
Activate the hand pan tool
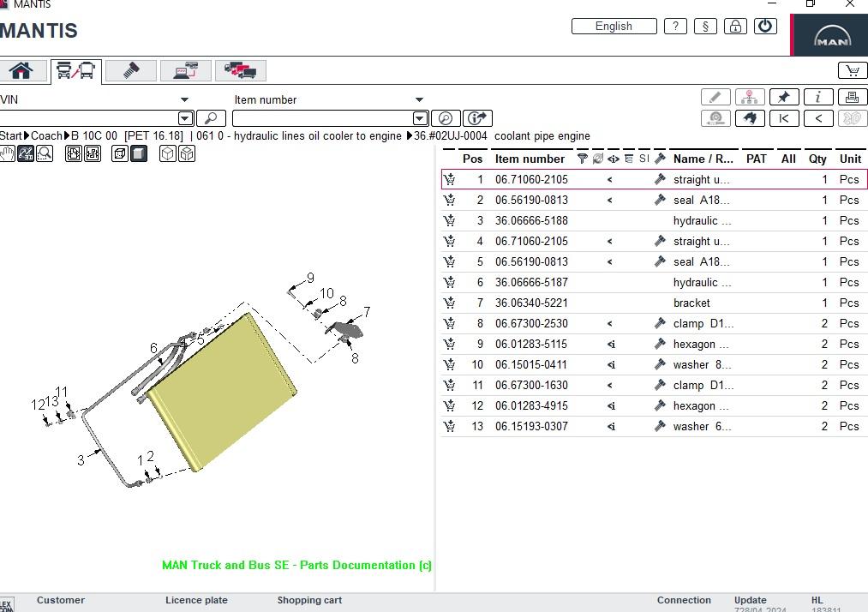pyautogui.click(x=8, y=153)
